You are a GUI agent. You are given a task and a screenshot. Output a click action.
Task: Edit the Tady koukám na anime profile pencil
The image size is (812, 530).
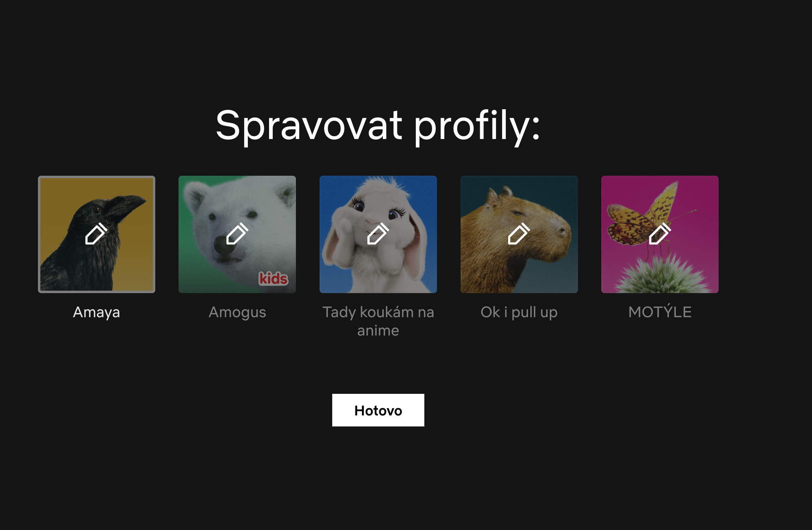[378, 234]
